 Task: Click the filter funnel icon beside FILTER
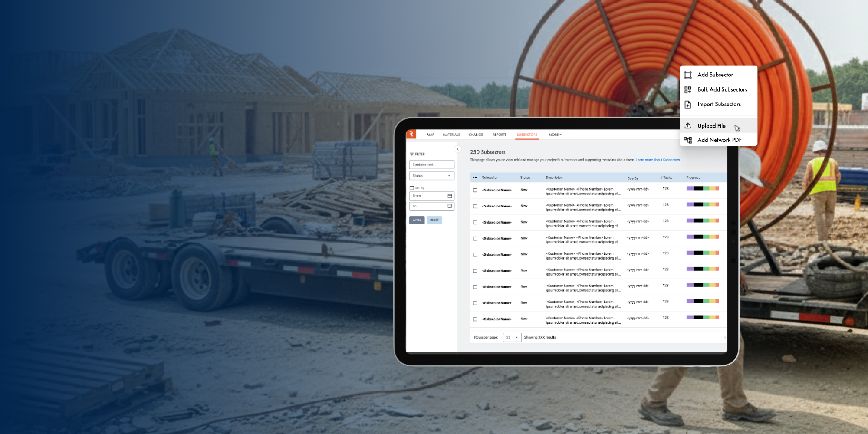(412, 154)
